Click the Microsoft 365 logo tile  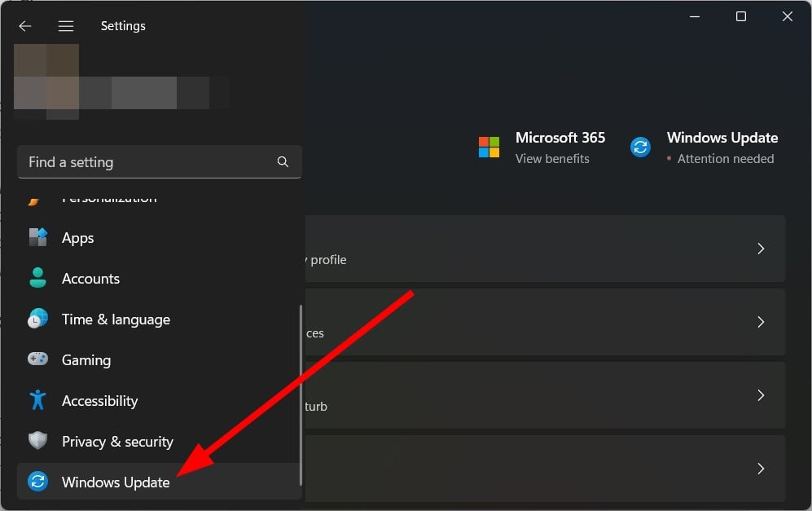tap(488, 147)
